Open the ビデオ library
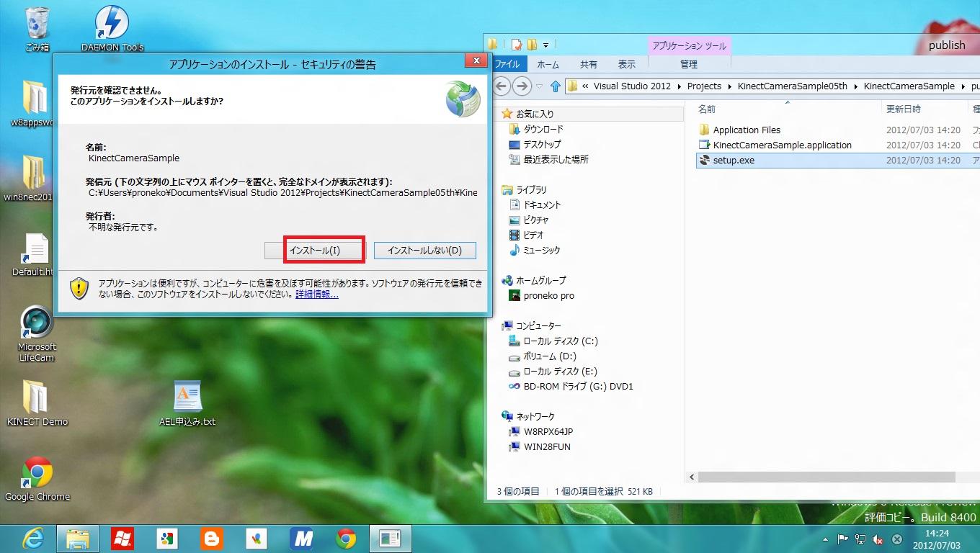The height and width of the screenshot is (553, 980). [x=534, y=235]
